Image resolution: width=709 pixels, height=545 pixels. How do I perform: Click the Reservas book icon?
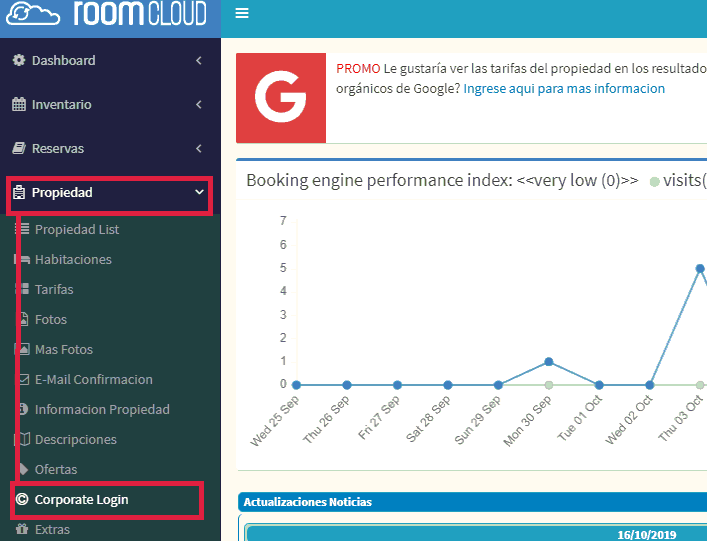pos(19,149)
